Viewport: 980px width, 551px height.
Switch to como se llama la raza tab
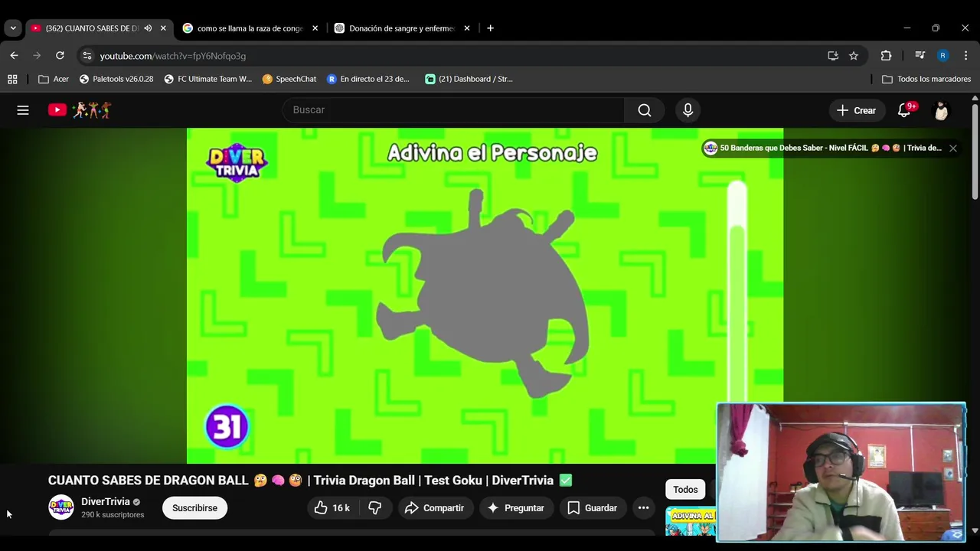point(250,28)
